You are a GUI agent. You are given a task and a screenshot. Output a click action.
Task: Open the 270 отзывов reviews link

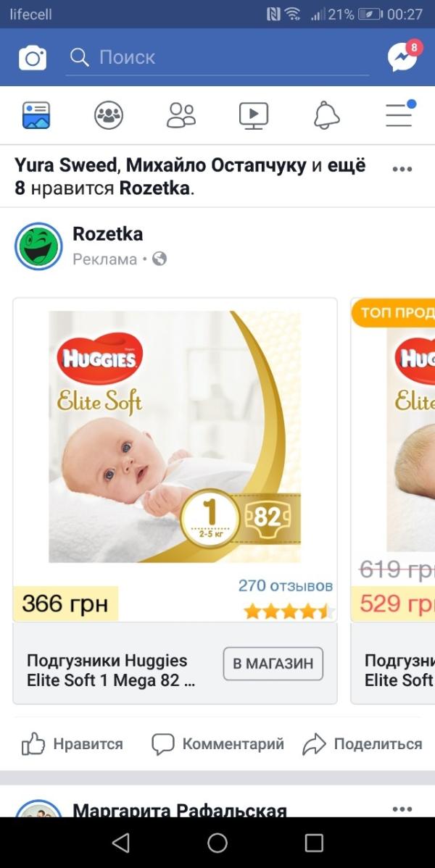pos(286,585)
